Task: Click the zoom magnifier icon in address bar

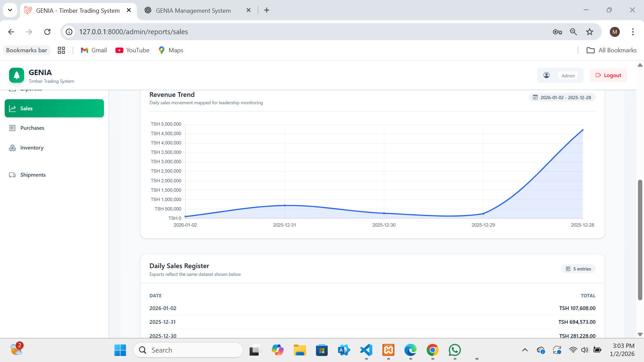Action: click(x=574, y=32)
